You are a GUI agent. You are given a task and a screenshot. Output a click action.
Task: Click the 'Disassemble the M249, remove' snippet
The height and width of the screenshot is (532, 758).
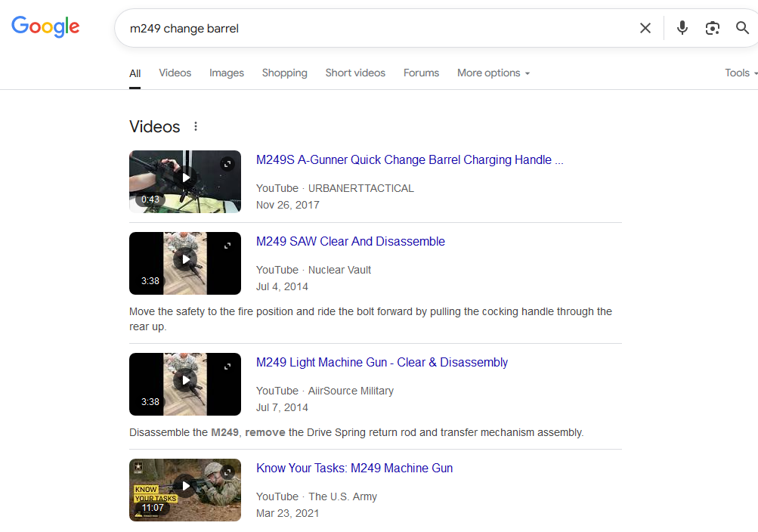tap(356, 432)
